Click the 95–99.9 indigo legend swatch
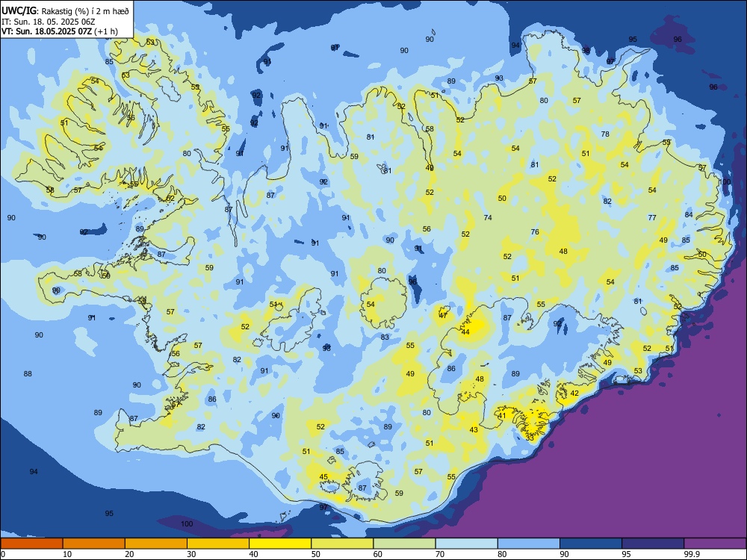 (653, 544)
